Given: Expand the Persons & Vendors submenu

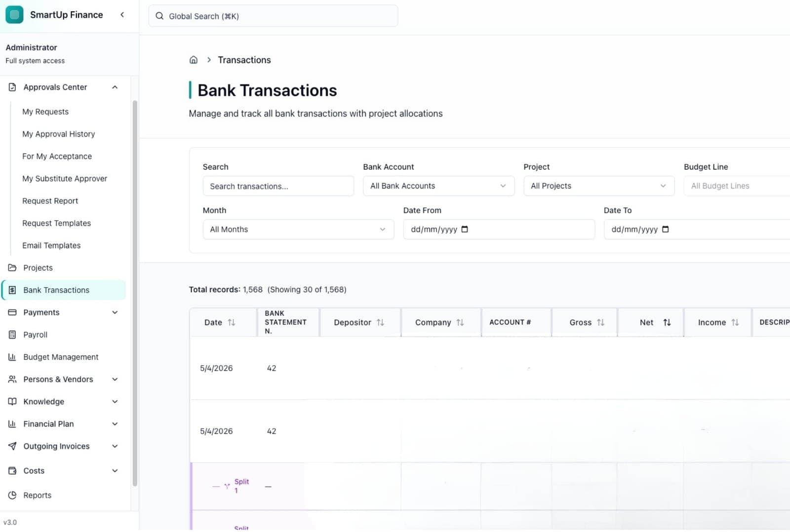Looking at the screenshot, I should tap(115, 380).
